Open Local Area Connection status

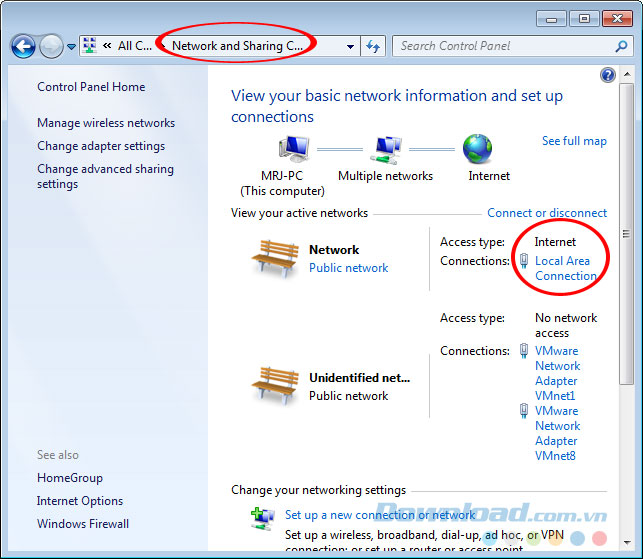click(566, 268)
